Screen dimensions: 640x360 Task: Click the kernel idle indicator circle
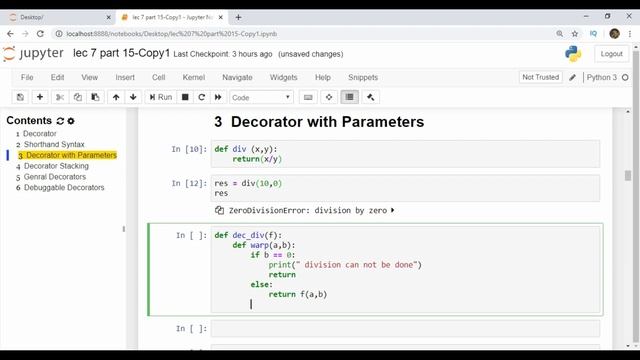coord(625,78)
